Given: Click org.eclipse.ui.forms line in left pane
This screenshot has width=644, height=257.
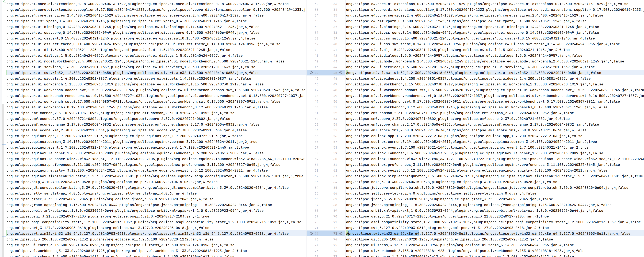Looking at the screenshot, I should pos(120,245).
